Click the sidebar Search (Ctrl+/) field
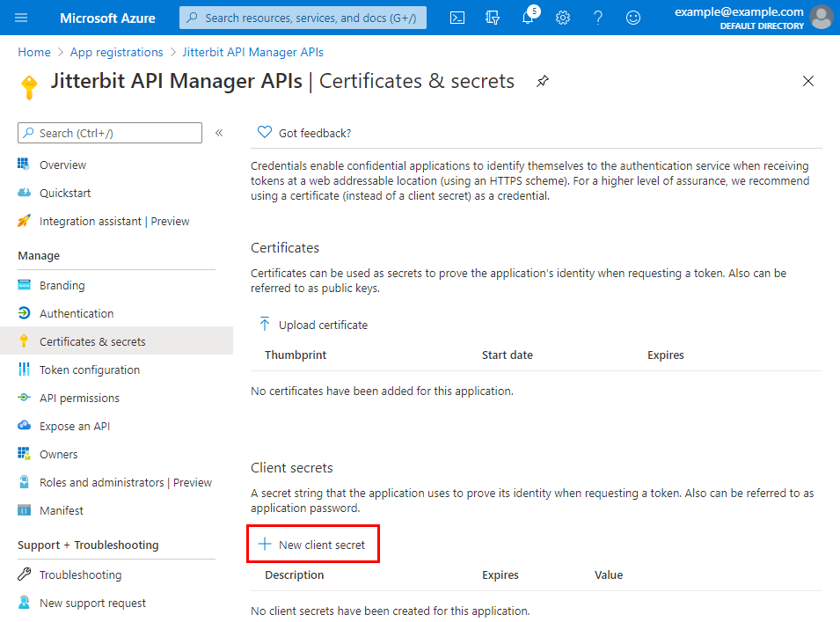The image size is (840, 622). [x=110, y=133]
